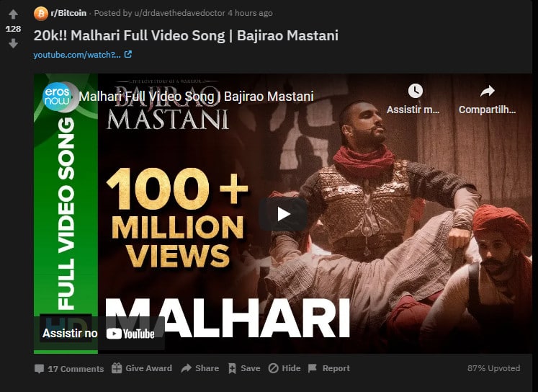Open the Eros Now channel logo
Screen dimensions: 538x392
pos(58,97)
